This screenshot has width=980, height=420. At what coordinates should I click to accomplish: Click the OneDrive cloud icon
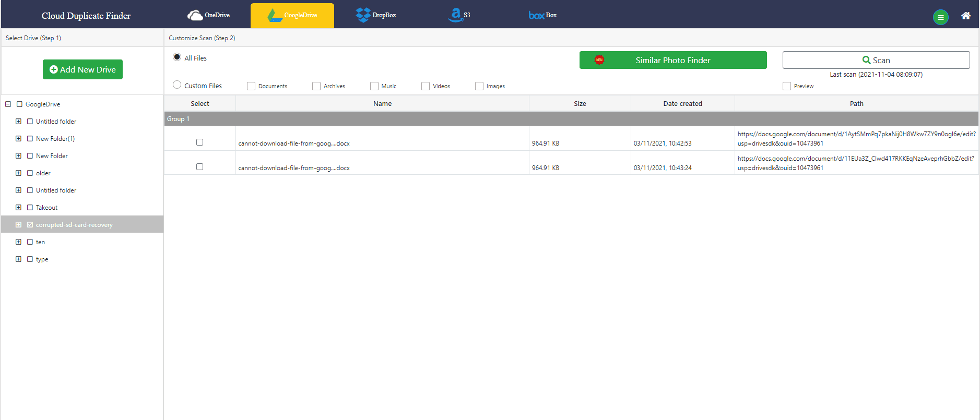click(x=195, y=15)
